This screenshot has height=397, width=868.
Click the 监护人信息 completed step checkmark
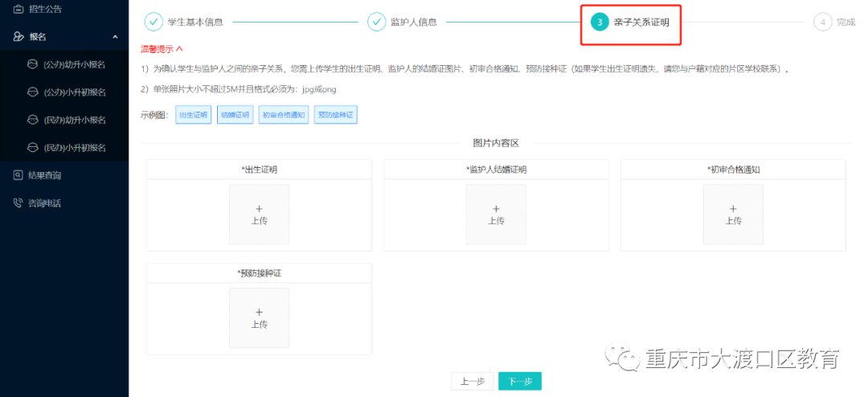pyautogui.click(x=377, y=22)
